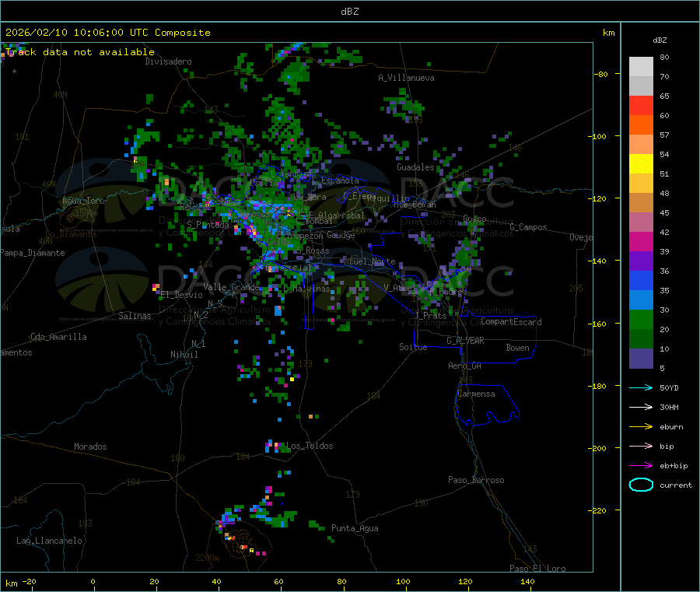Click the Punta_Agua map label
This screenshot has width=700, height=592.
355,528
